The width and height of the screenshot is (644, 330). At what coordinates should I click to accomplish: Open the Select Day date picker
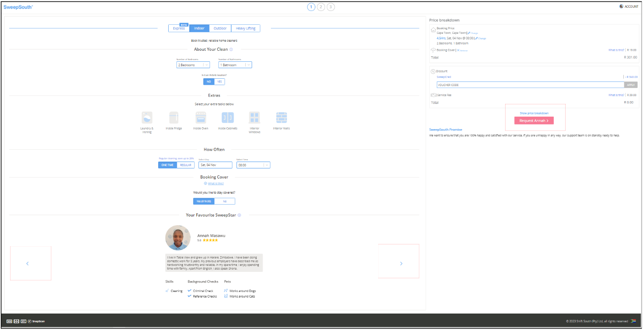click(x=215, y=165)
